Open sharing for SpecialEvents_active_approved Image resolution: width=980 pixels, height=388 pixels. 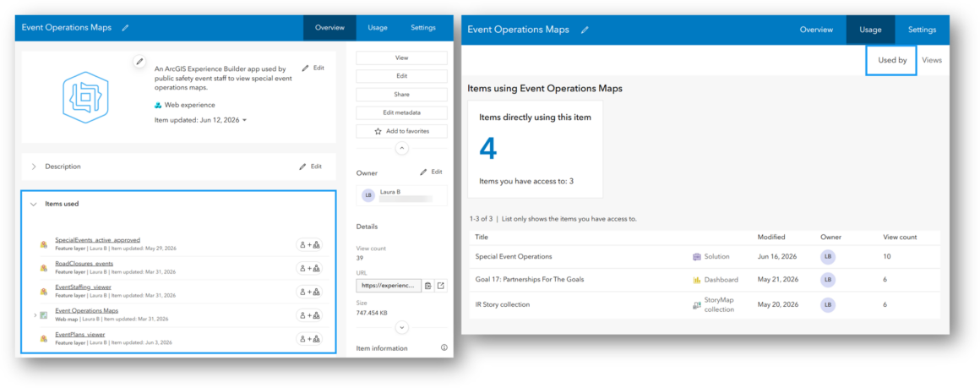click(x=309, y=244)
